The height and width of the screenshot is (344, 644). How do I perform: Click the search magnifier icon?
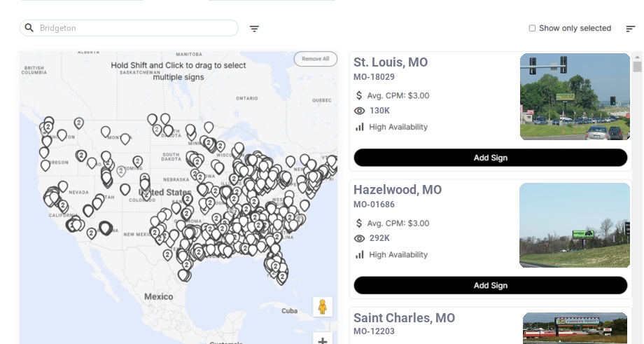tap(29, 28)
